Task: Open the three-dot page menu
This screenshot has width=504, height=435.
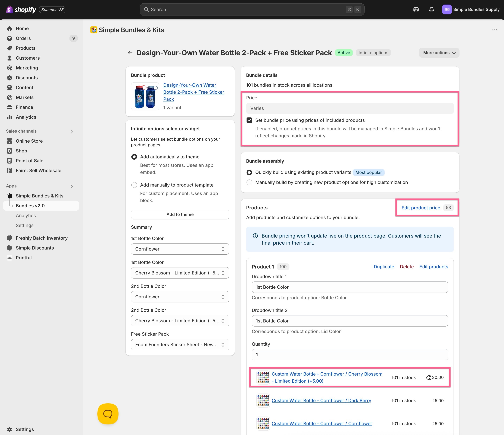Action: [x=495, y=30]
